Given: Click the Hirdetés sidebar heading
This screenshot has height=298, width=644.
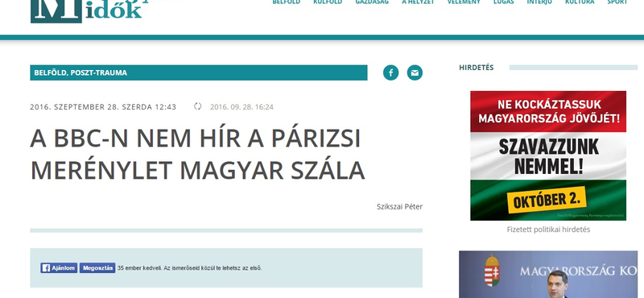Looking at the screenshot, I should [x=476, y=68].
